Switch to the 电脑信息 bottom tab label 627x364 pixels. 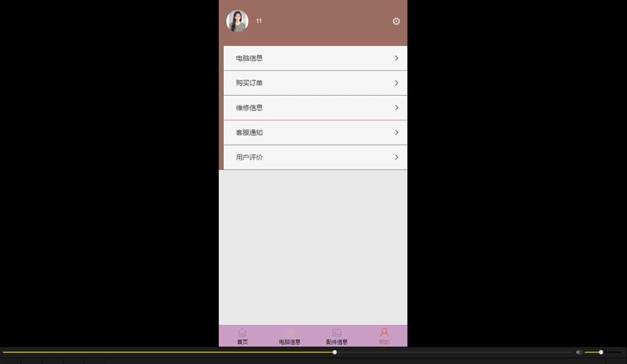pyautogui.click(x=290, y=342)
